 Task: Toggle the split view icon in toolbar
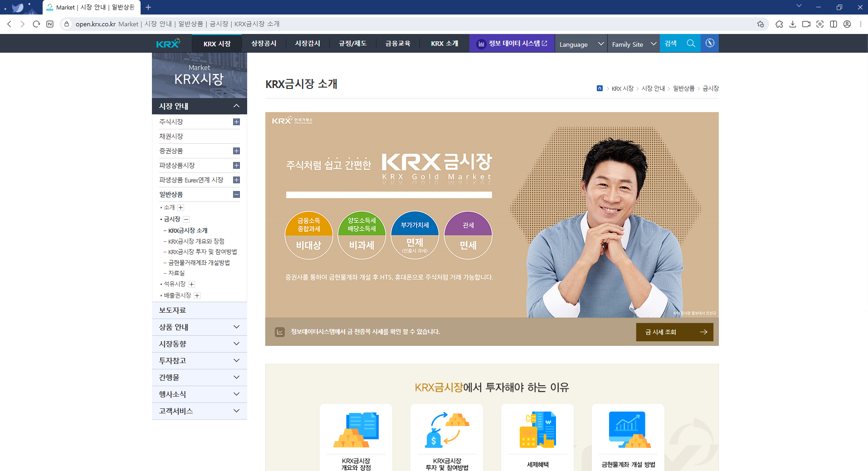tap(834, 24)
